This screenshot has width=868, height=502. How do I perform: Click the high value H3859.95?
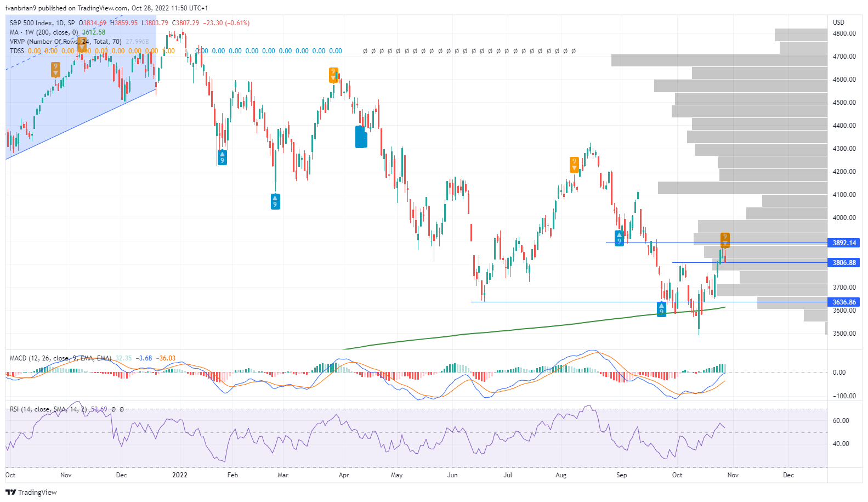click(124, 23)
